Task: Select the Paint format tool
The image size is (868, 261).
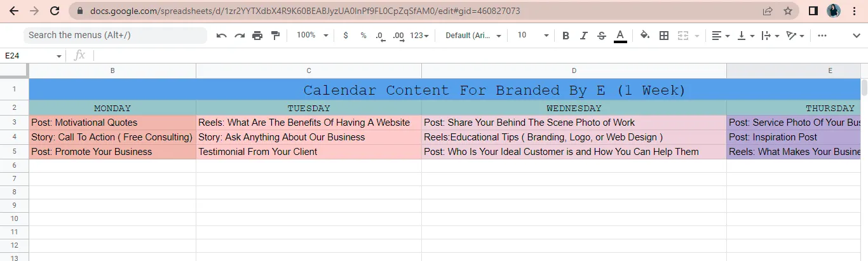Action: (x=275, y=36)
